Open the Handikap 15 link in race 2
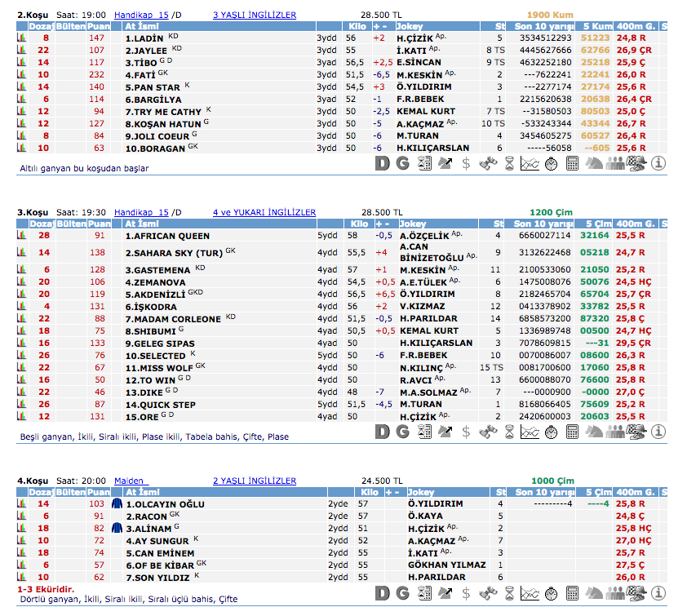Screen dimensions: 687x616 click(141, 15)
